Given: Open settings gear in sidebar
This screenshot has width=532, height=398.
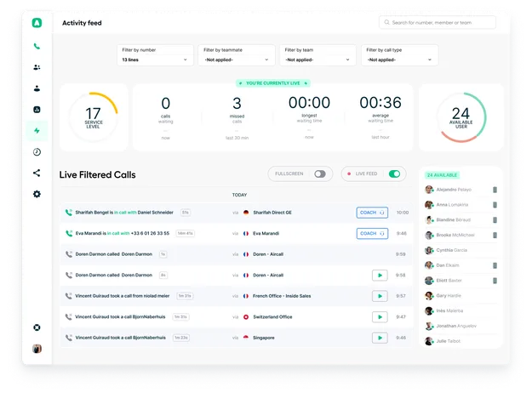Looking at the screenshot, I should tap(37, 194).
